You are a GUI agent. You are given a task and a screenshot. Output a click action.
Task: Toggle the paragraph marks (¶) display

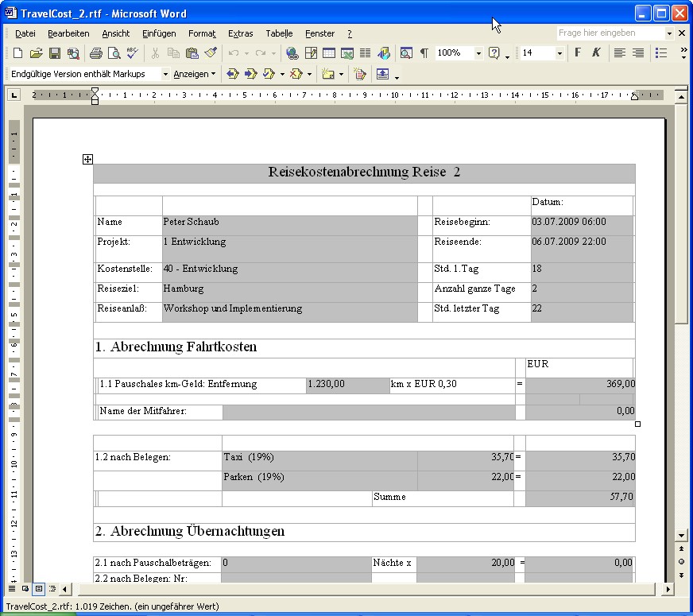424,53
